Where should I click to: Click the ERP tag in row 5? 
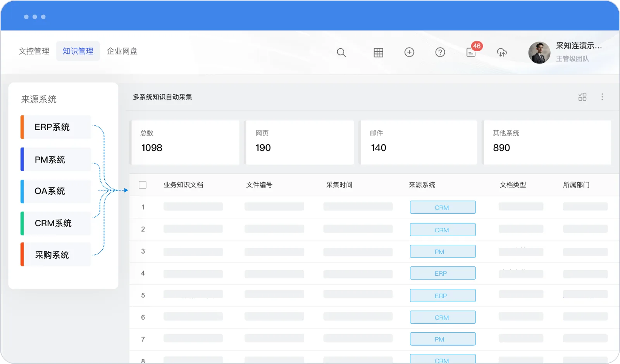(443, 295)
